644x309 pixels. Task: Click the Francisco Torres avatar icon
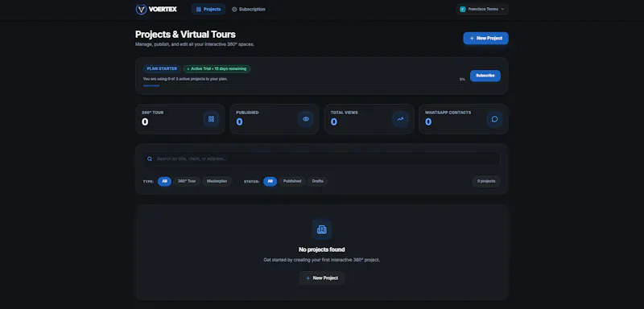coord(462,9)
